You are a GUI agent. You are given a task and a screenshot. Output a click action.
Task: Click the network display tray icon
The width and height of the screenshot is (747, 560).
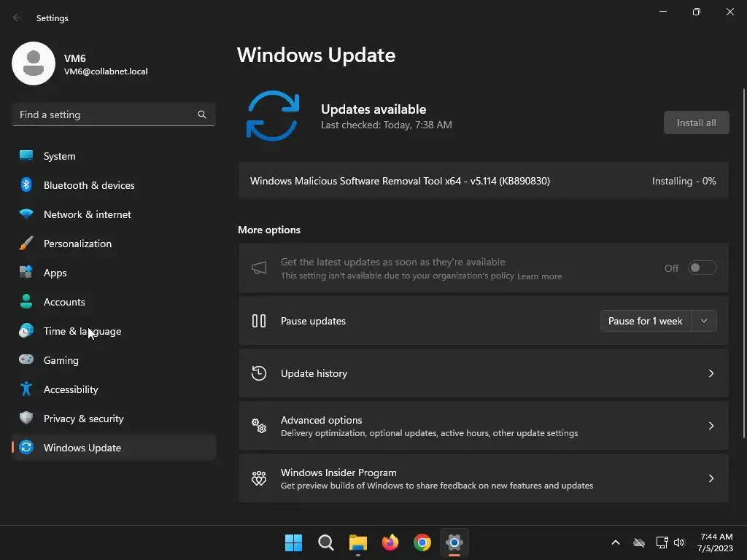(x=662, y=542)
